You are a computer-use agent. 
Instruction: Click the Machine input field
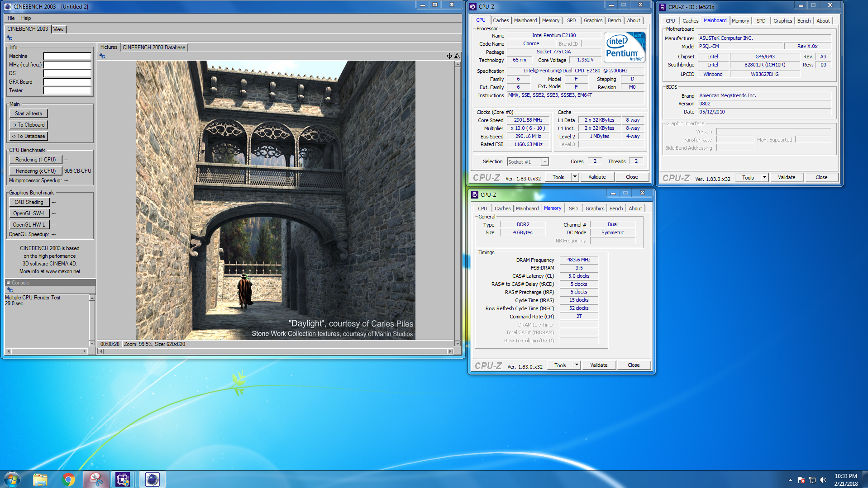(67, 56)
